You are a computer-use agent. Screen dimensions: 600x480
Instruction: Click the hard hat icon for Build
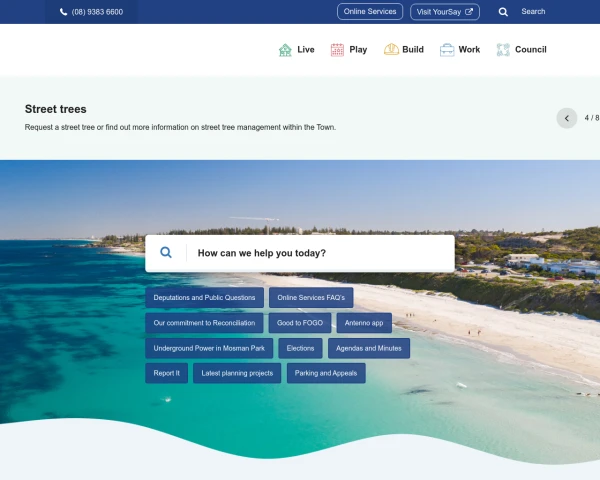click(391, 50)
